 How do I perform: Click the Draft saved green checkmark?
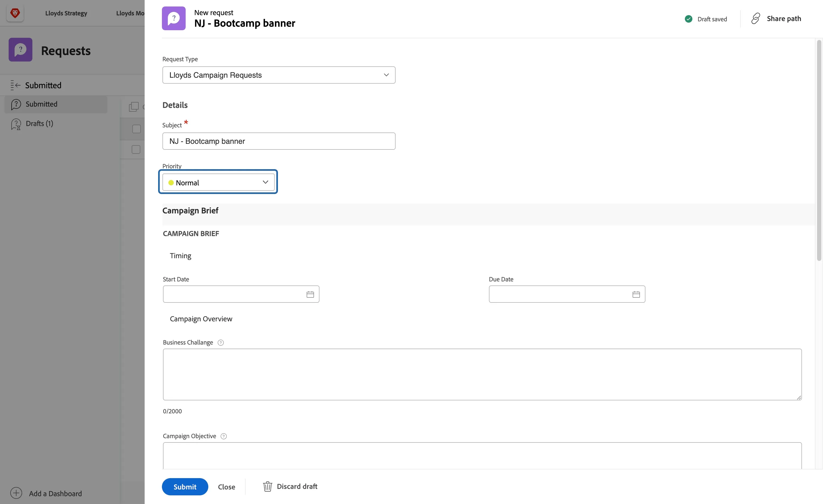[688, 19]
